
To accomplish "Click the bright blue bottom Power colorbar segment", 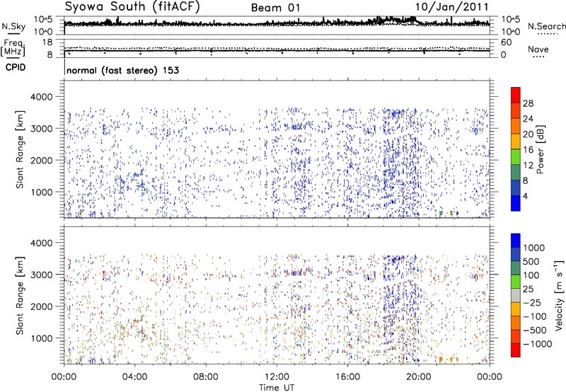I will pyautogui.click(x=516, y=203).
